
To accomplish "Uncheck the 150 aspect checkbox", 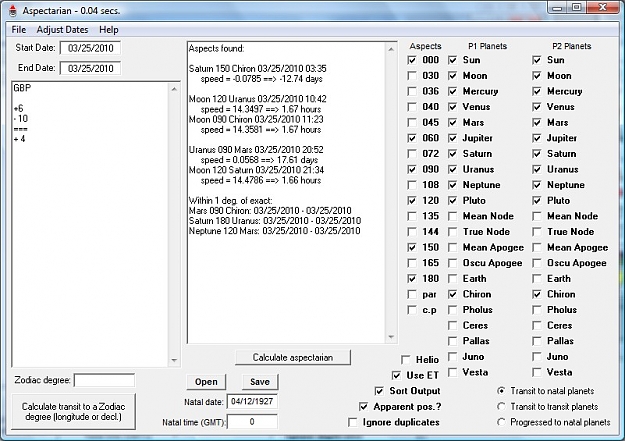I will [412, 248].
